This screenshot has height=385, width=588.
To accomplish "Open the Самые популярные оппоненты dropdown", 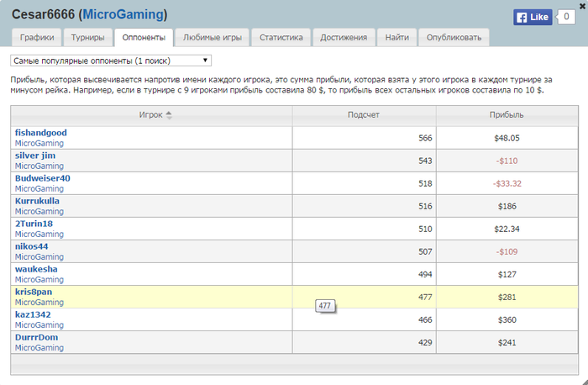I will pyautogui.click(x=111, y=61).
